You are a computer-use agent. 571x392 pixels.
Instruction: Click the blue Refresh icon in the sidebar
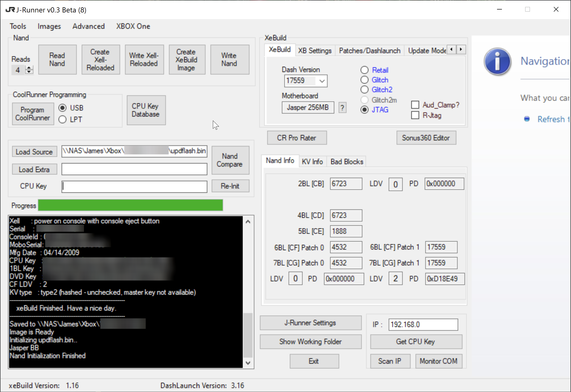(x=527, y=119)
